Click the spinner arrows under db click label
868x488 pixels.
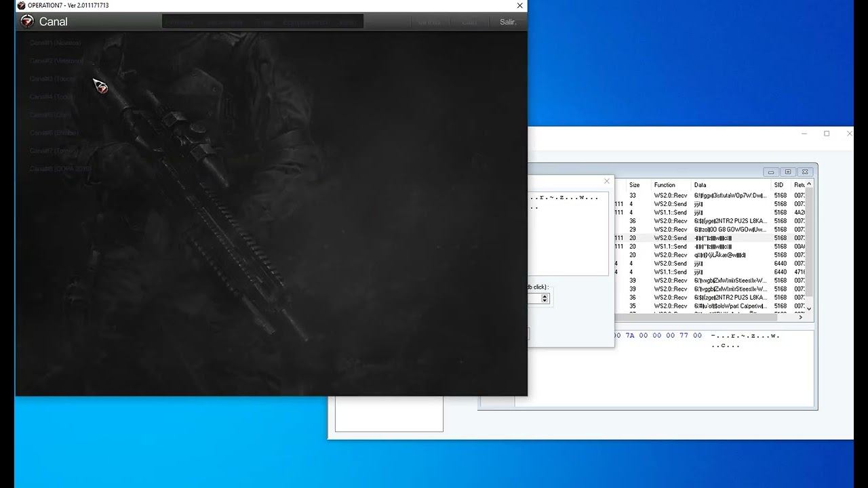point(545,298)
